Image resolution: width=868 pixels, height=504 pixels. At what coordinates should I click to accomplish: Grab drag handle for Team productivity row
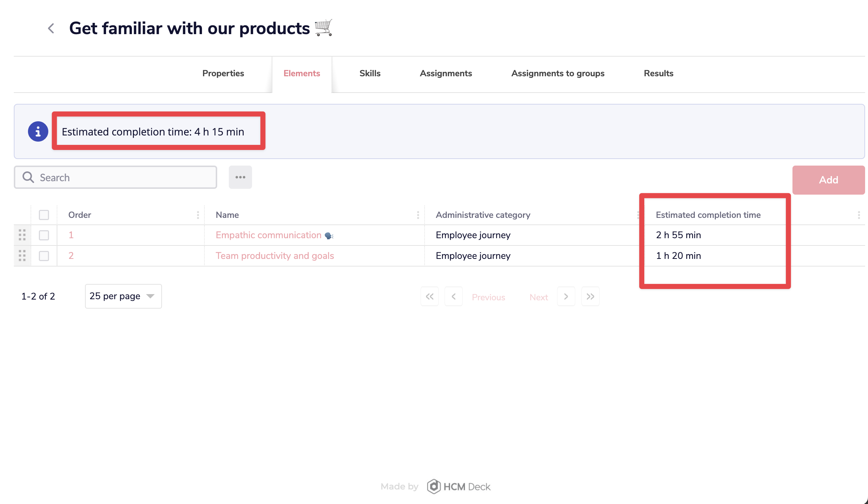tap(22, 256)
